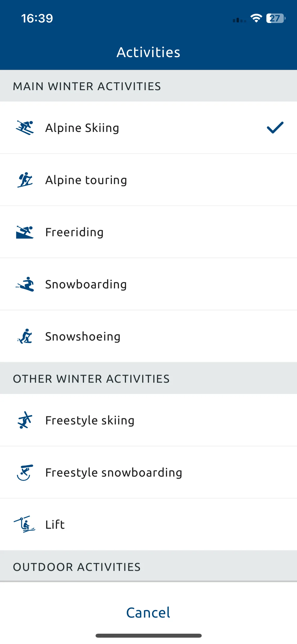Image resolution: width=297 pixels, height=644 pixels.
Task: Tap the Outdoor Activities section header
Action: (x=148, y=566)
